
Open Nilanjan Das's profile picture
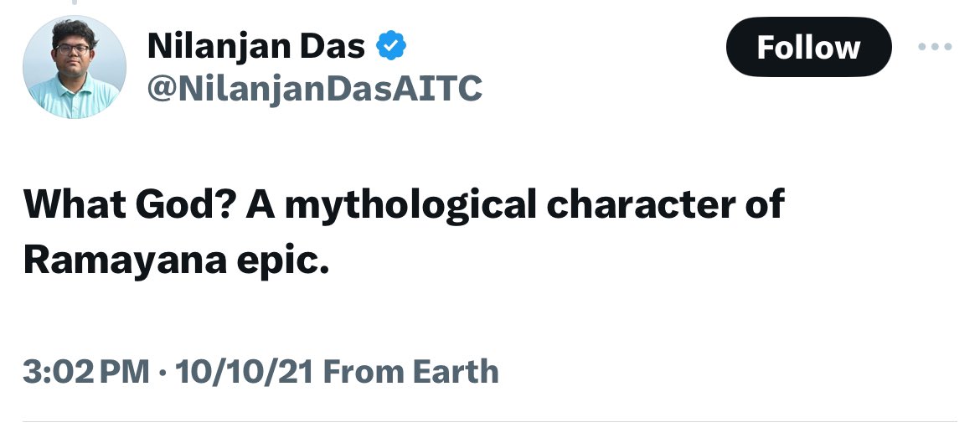75,67
